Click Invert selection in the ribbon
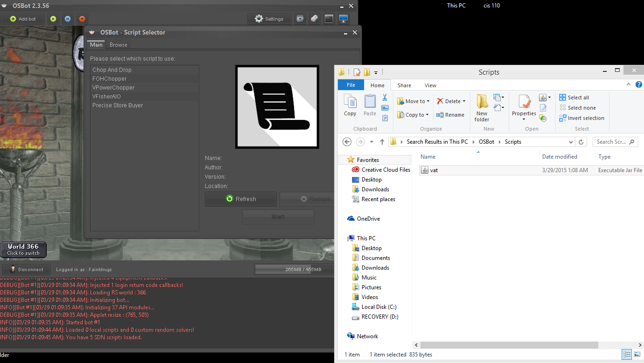This screenshot has width=644, height=363. (581, 118)
